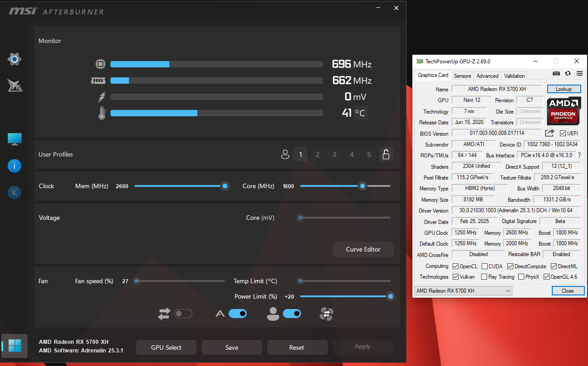The width and height of the screenshot is (588, 366).
Task: Toggle the Ray Tracing checkbox
Action: [x=484, y=277]
